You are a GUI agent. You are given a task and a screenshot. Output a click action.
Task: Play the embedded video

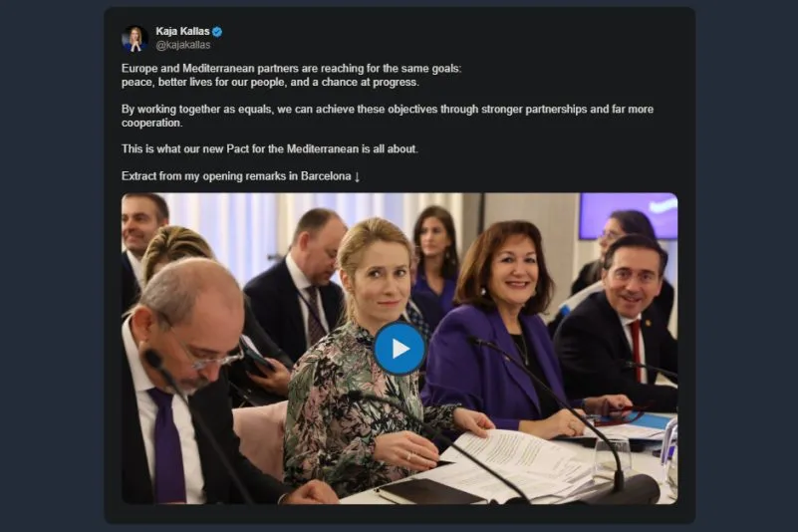(399, 348)
